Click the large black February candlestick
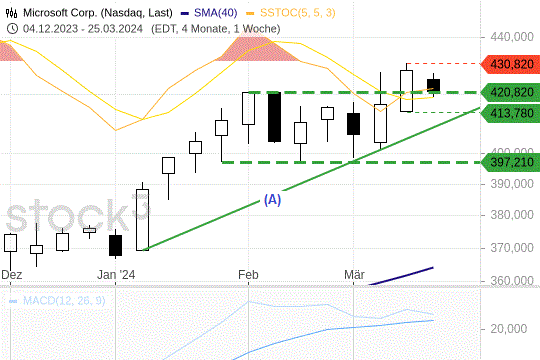540x360 pixels. coord(274,117)
